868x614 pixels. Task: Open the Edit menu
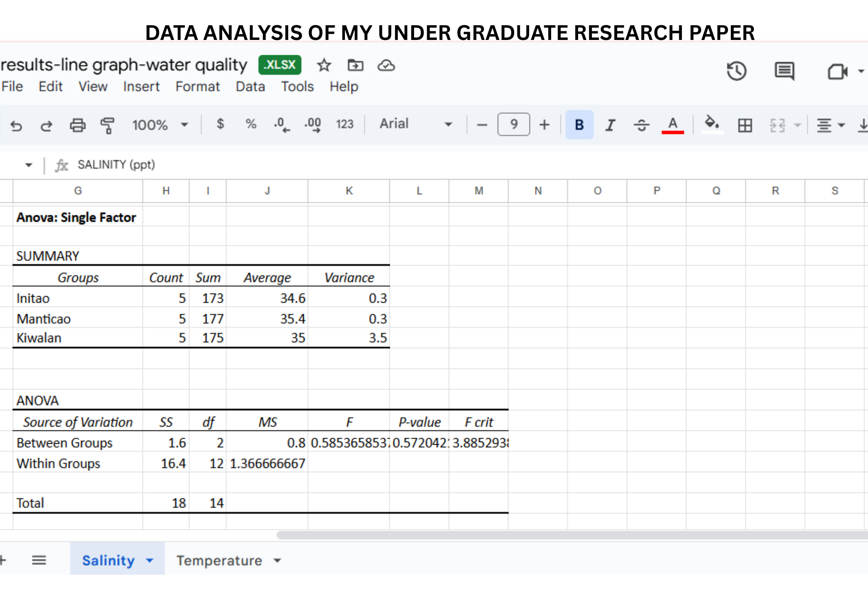click(x=50, y=86)
